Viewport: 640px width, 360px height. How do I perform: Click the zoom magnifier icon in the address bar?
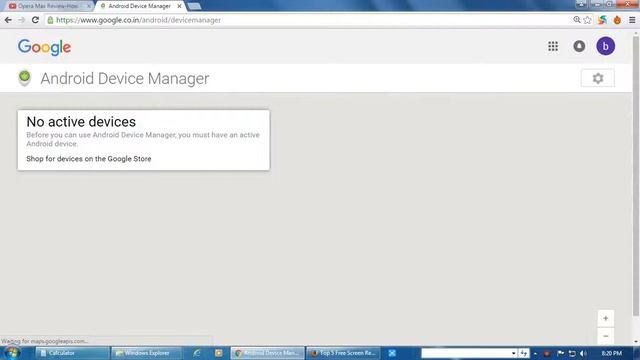(577, 20)
